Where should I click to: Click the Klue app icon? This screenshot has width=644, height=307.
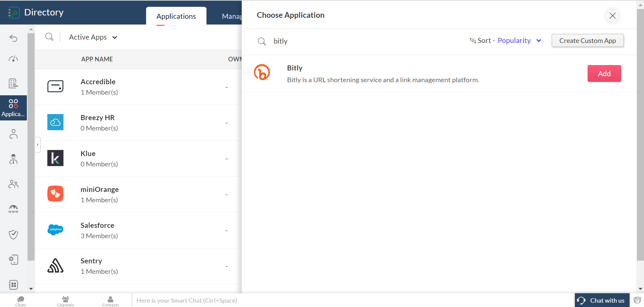(55, 158)
